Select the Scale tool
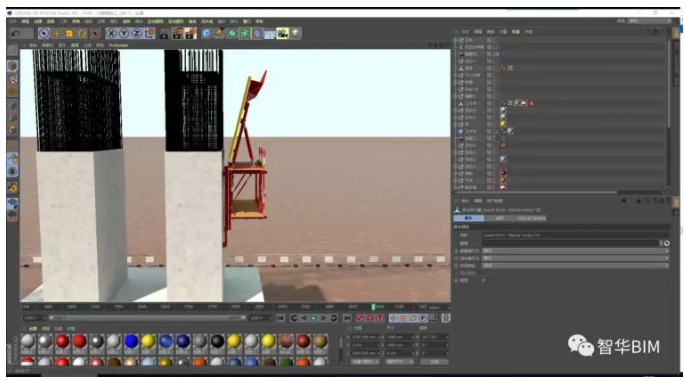 tap(69, 34)
